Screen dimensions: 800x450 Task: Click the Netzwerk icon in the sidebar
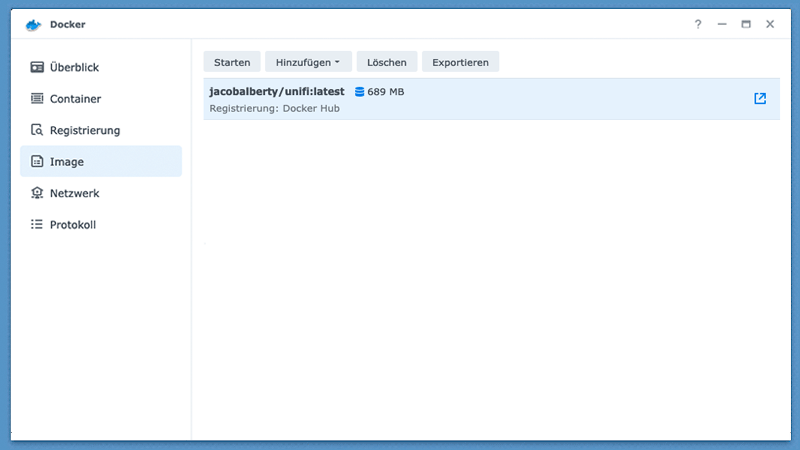pos(37,193)
